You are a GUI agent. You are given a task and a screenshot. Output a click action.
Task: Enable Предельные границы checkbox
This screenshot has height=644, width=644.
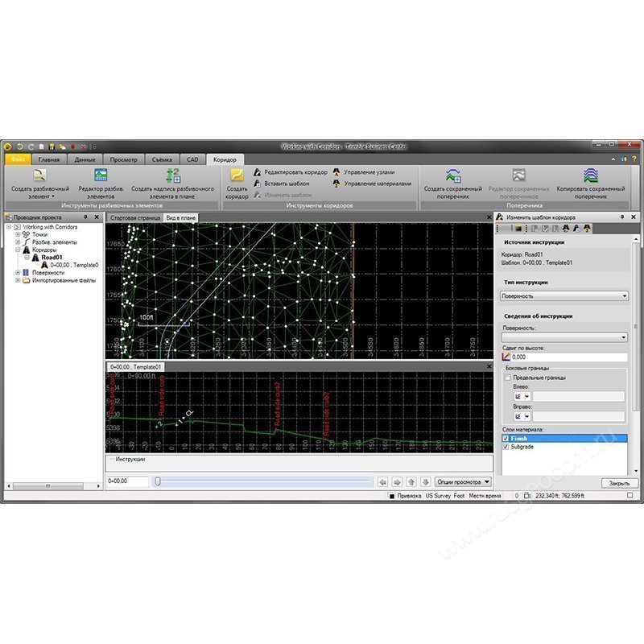click(506, 377)
